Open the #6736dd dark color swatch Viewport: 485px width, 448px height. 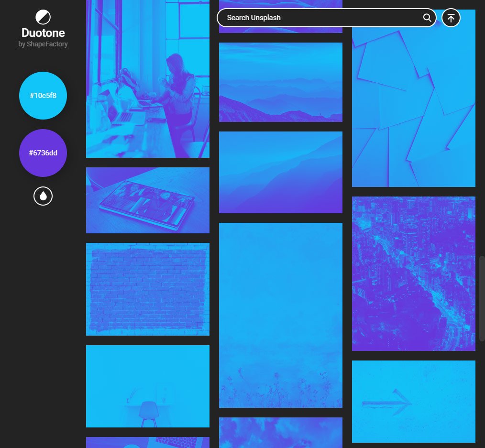[43, 153]
